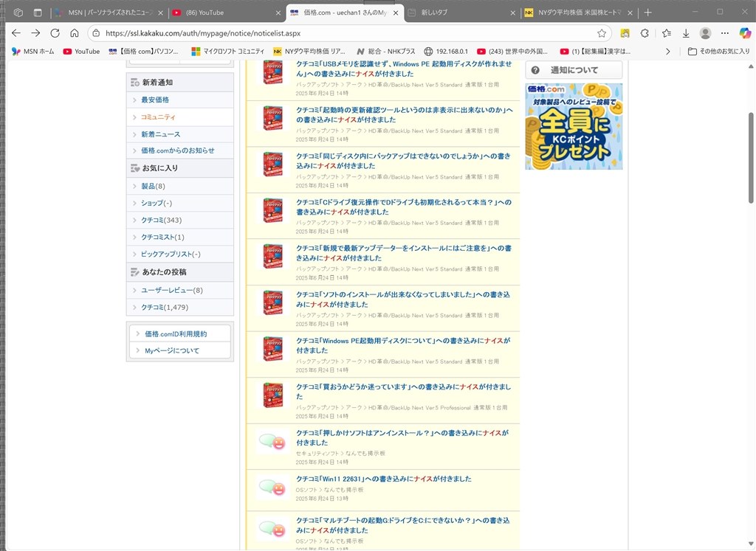This screenshot has height=551, width=756.
Task: Open コミュニティ in the sidebar
Action: click(158, 117)
